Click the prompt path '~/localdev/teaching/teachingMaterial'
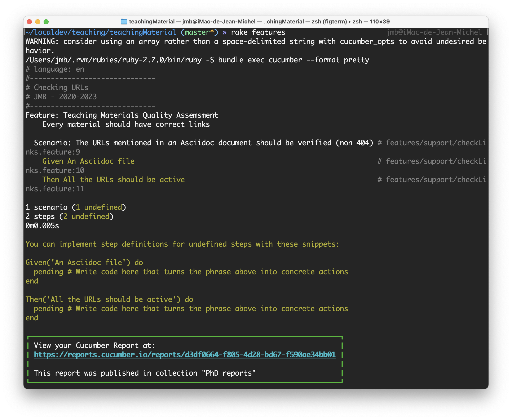The height and width of the screenshot is (420, 512). pyautogui.click(x=101, y=32)
